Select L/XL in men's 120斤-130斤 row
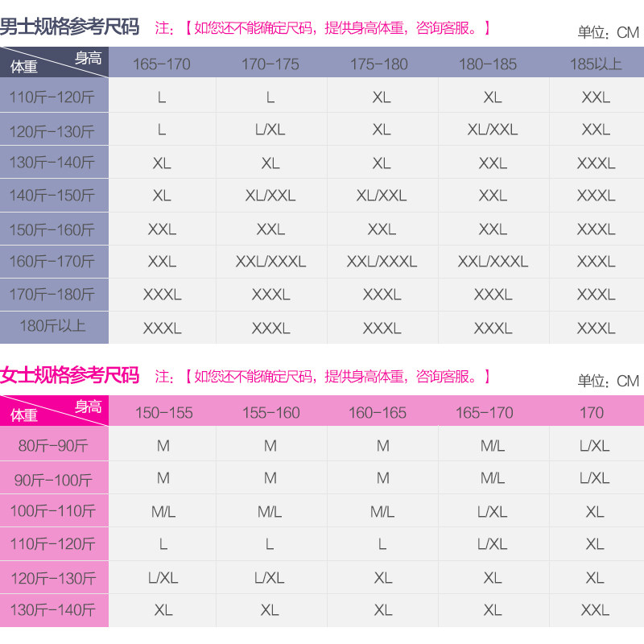This screenshot has height=644, width=644. (x=270, y=130)
